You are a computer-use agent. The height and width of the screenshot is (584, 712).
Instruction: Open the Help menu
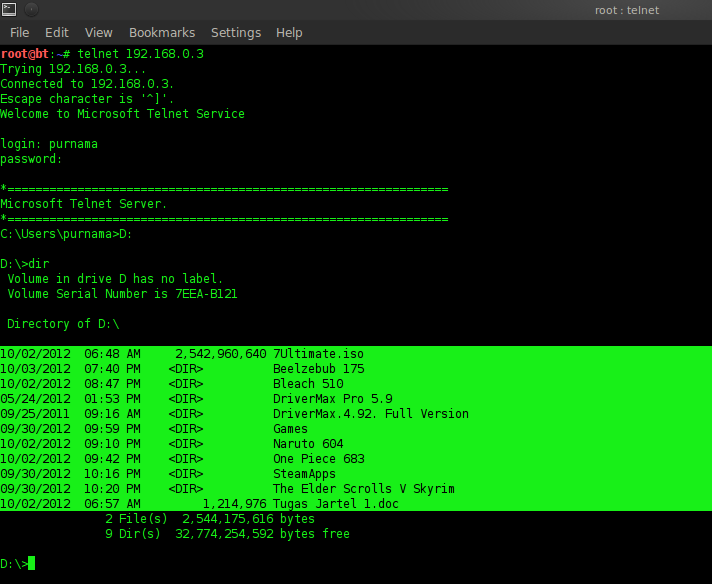tap(289, 33)
